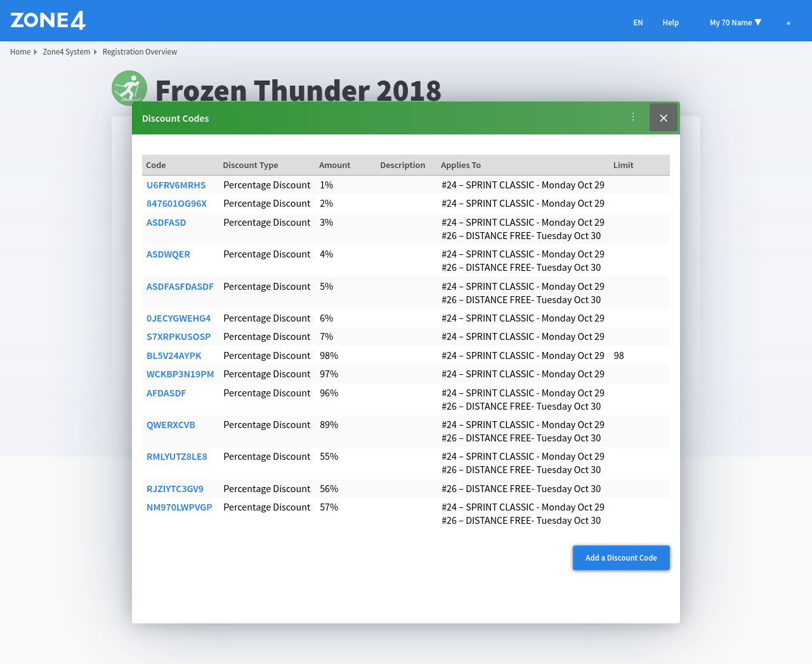812x664 pixels.
Task: Expand the My 70 Name dropdown
Action: pos(735,23)
